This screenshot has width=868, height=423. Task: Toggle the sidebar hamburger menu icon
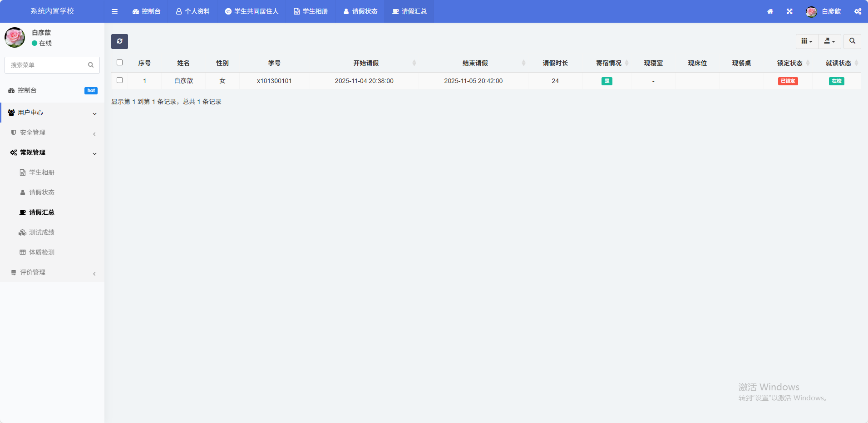[x=114, y=11]
